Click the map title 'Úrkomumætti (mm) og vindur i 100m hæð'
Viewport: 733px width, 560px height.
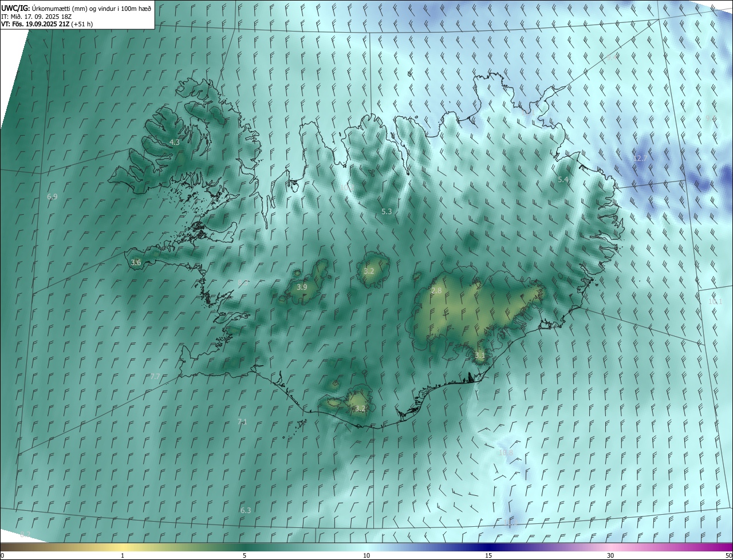coord(92,7)
